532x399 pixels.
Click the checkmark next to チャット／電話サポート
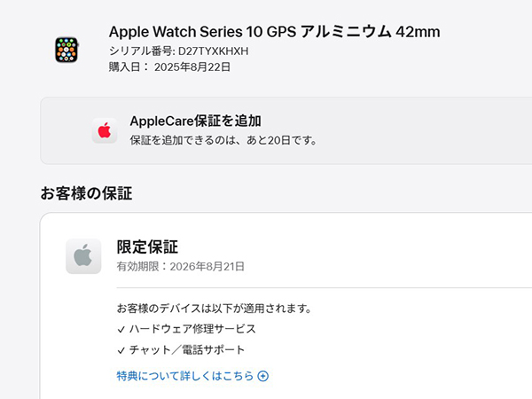click(x=121, y=350)
